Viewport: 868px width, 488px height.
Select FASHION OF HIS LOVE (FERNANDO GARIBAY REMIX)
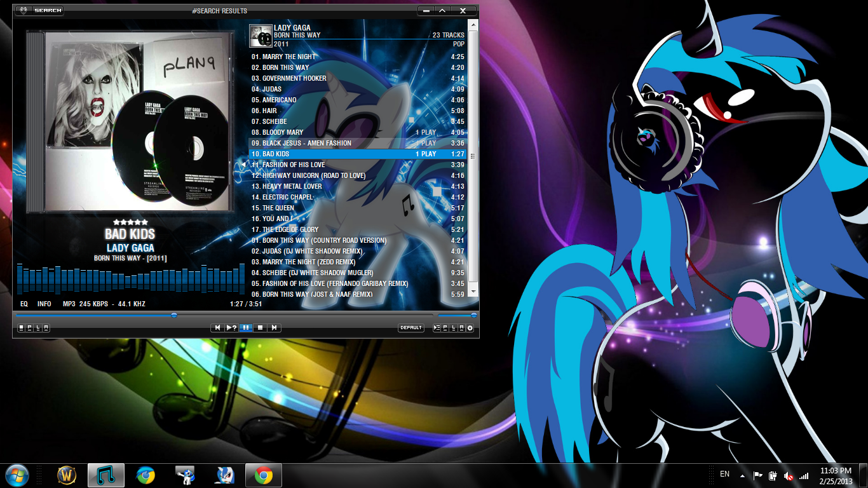357,283
